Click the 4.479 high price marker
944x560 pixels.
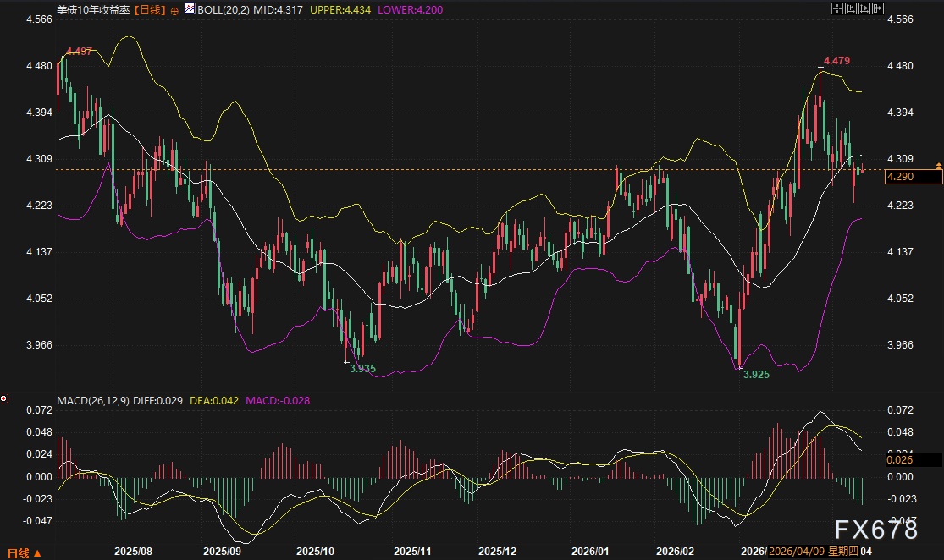click(x=836, y=61)
